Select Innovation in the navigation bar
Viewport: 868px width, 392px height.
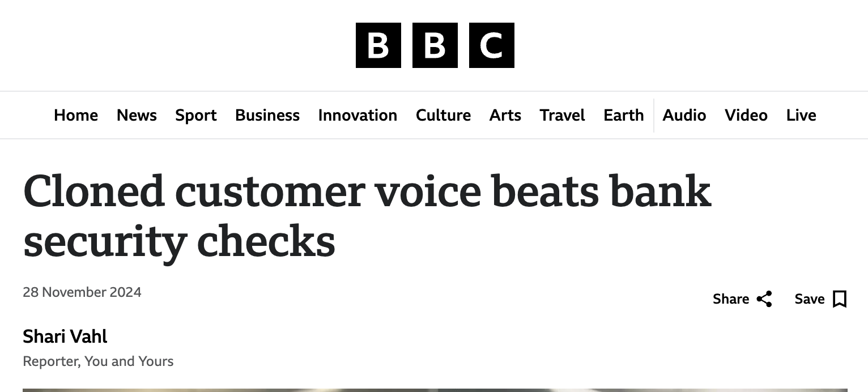[358, 115]
